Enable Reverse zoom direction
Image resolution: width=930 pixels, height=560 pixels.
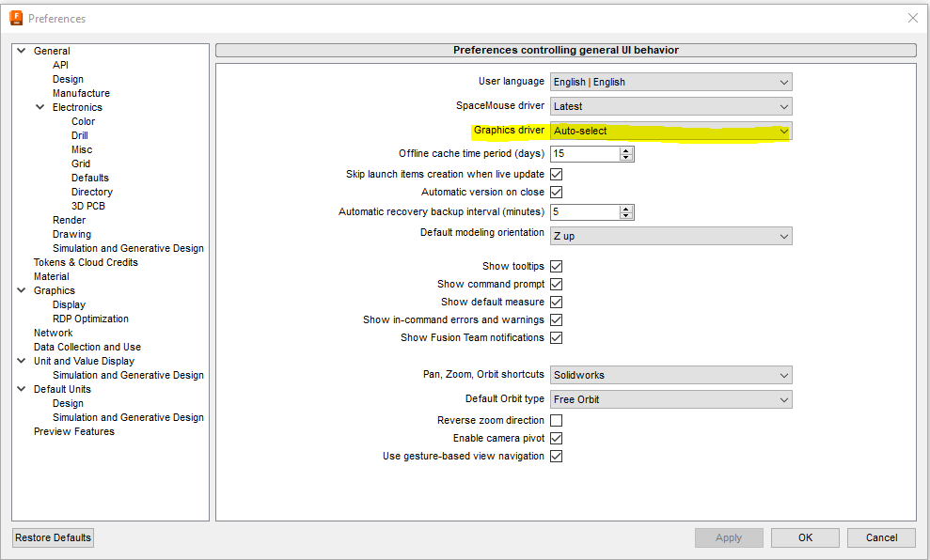point(556,420)
